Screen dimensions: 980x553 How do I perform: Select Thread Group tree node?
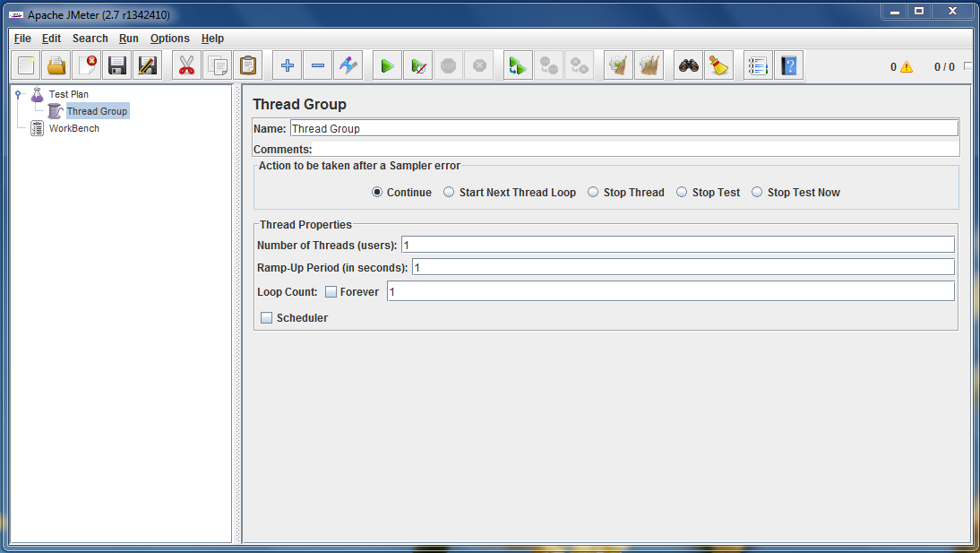[x=97, y=111]
